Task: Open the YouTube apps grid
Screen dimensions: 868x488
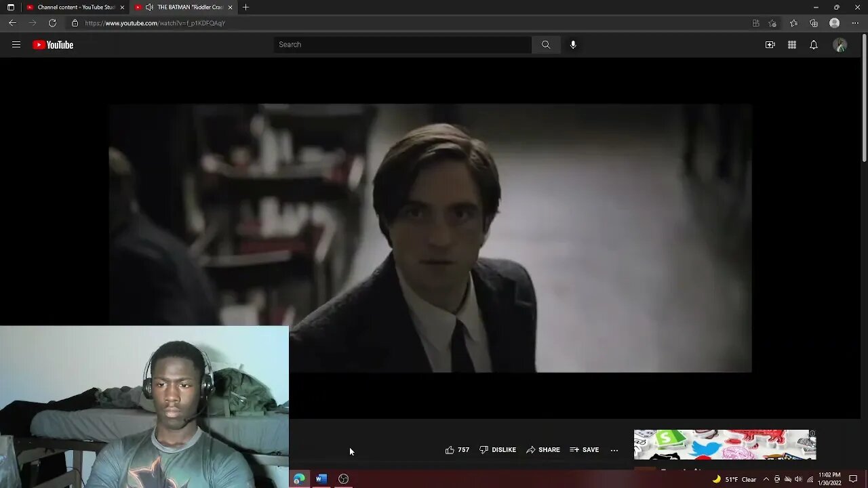Action: coord(791,45)
